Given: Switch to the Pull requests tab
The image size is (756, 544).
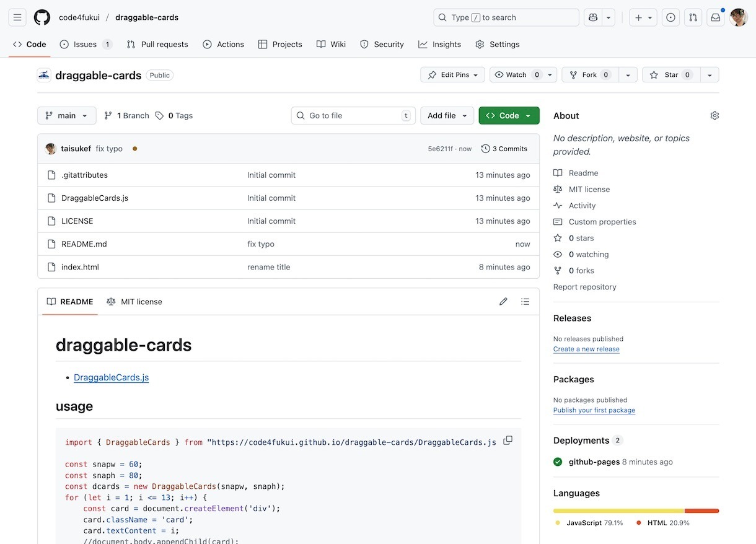Looking at the screenshot, I should (157, 45).
